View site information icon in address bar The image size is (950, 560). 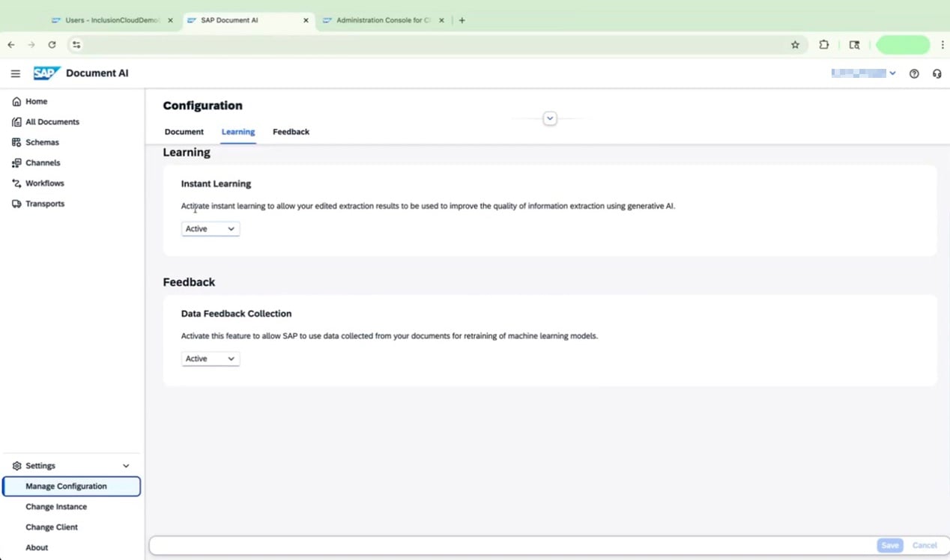(76, 45)
